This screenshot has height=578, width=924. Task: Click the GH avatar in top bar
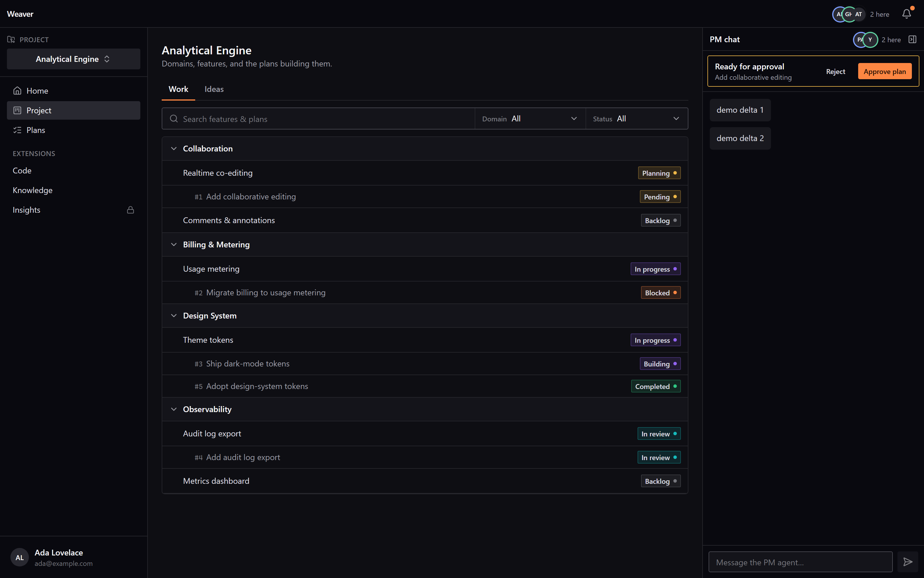click(x=848, y=14)
